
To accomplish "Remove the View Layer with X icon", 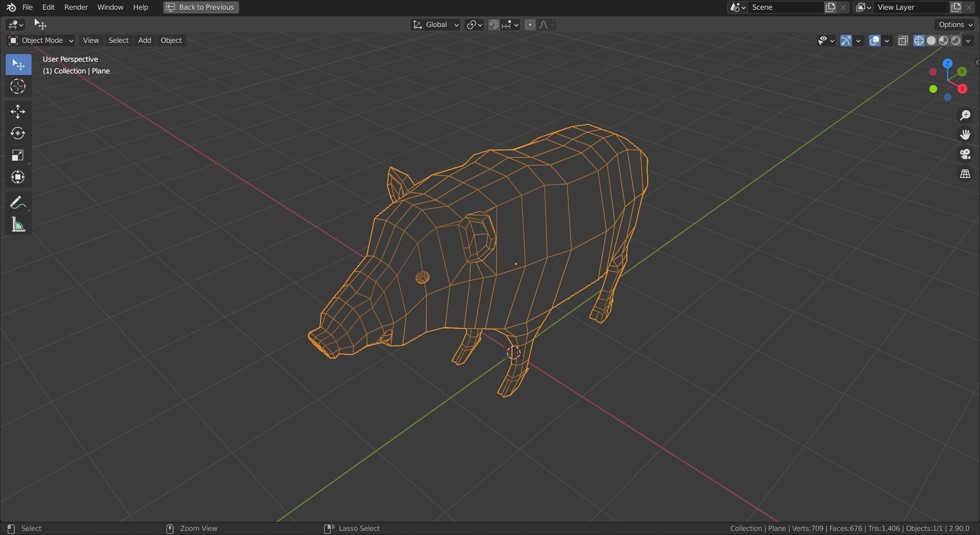I will (x=969, y=7).
